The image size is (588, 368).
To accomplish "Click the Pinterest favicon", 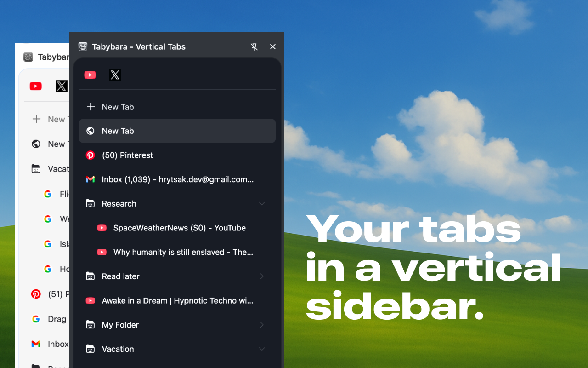I will coord(90,155).
